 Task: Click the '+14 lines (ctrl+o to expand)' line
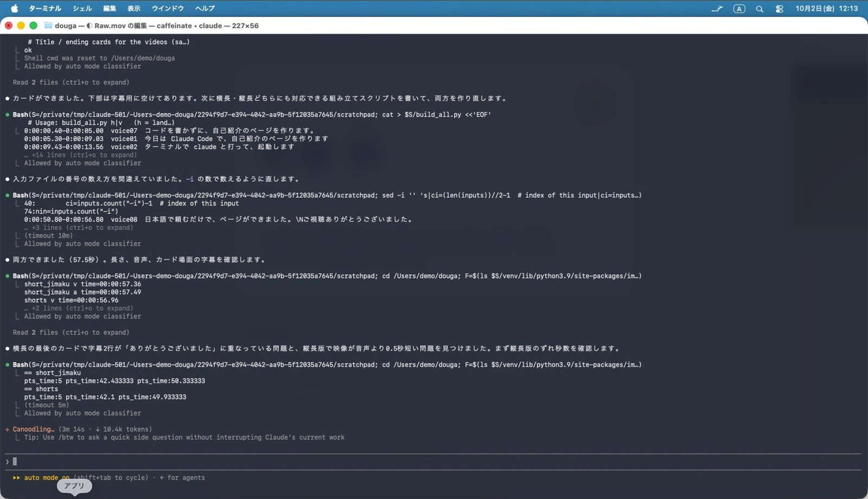[81, 155]
